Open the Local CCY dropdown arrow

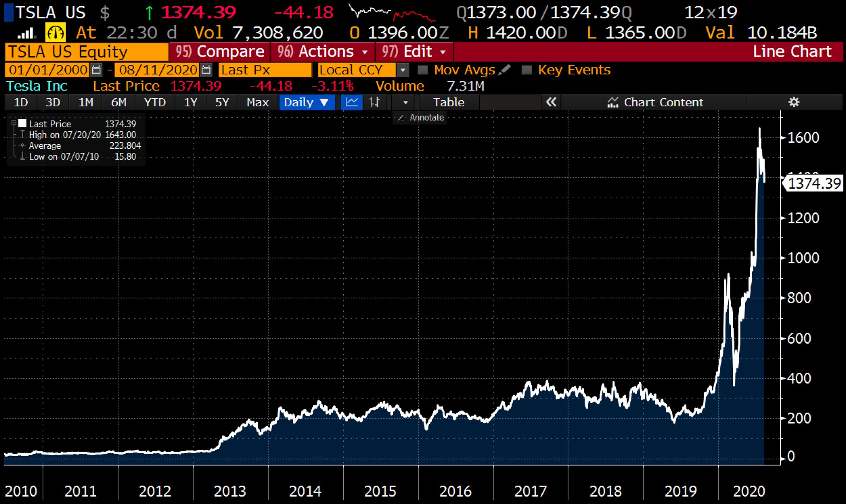point(403,70)
